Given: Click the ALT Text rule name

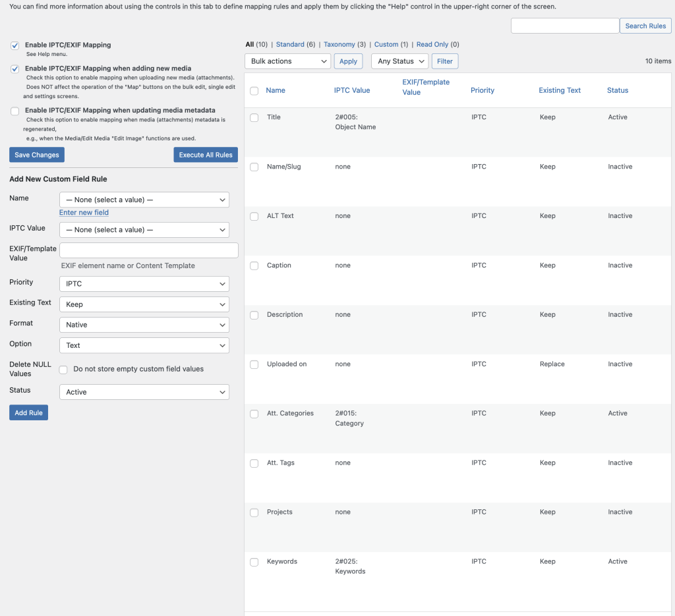Looking at the screenshot, I should pyautogui.click(x=280, y=216).
